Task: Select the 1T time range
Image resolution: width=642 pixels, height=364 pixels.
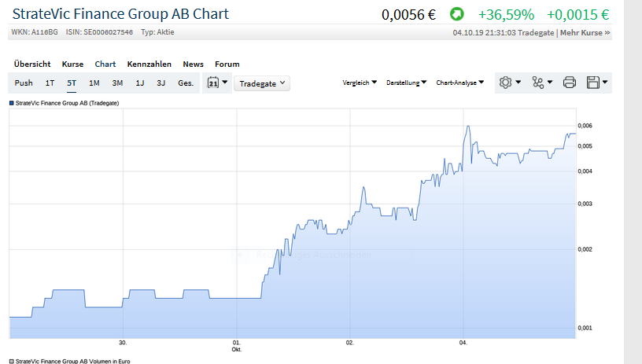Action: click(50, 83)
